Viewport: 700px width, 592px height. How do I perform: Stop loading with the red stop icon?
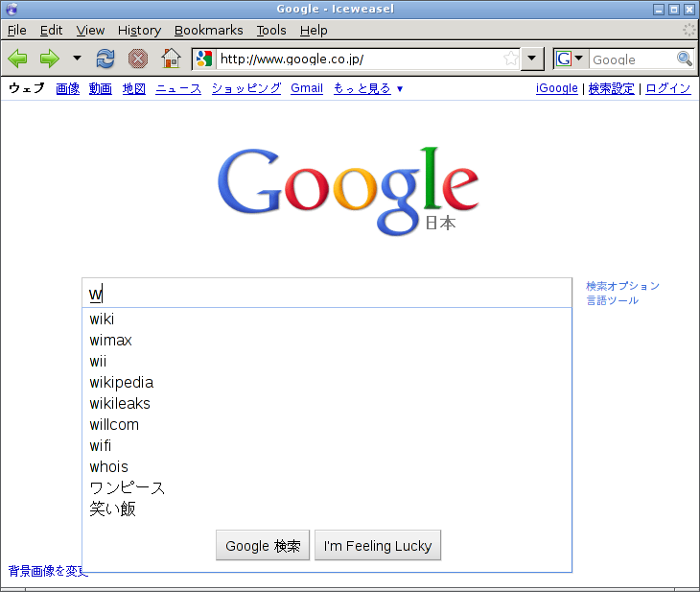click(x=138, y=59)
